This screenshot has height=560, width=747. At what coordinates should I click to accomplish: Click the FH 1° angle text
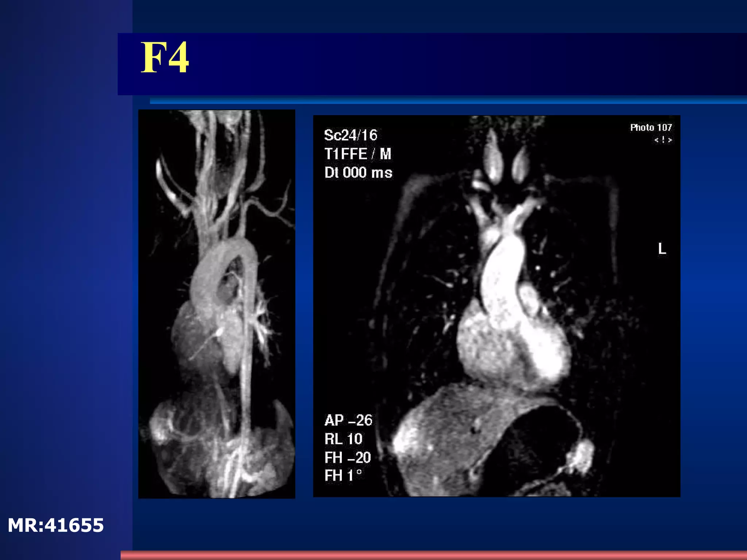[x=343, y=476]
